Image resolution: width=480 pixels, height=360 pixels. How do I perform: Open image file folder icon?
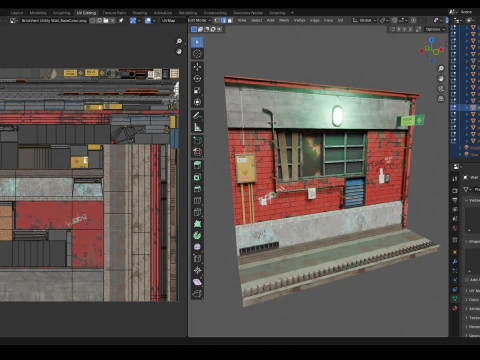click(x=106, y=21)
